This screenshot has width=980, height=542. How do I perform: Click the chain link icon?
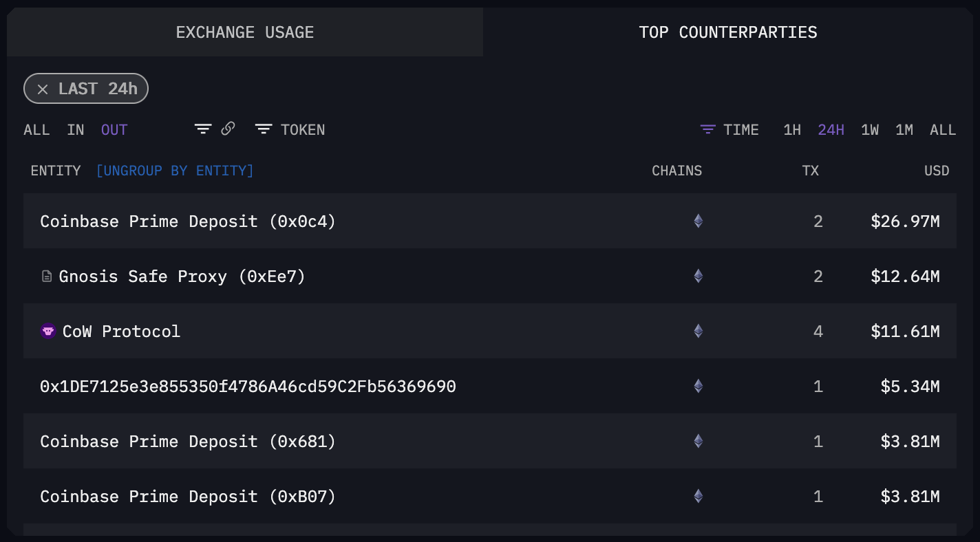point(228,129)
